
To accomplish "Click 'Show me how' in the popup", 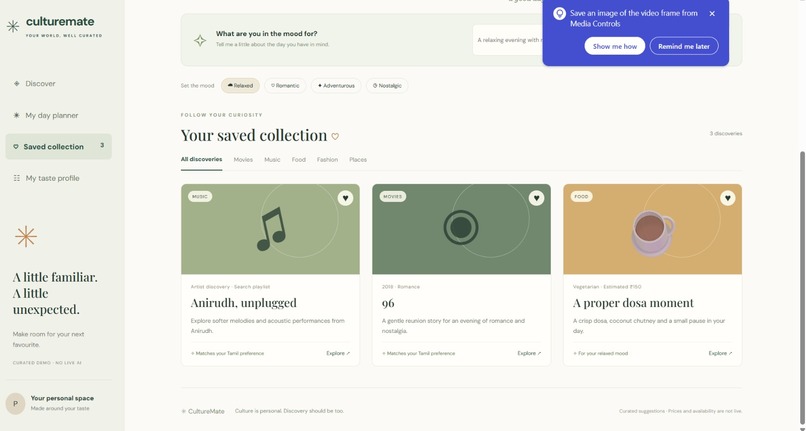I will [x=615, y=46].
